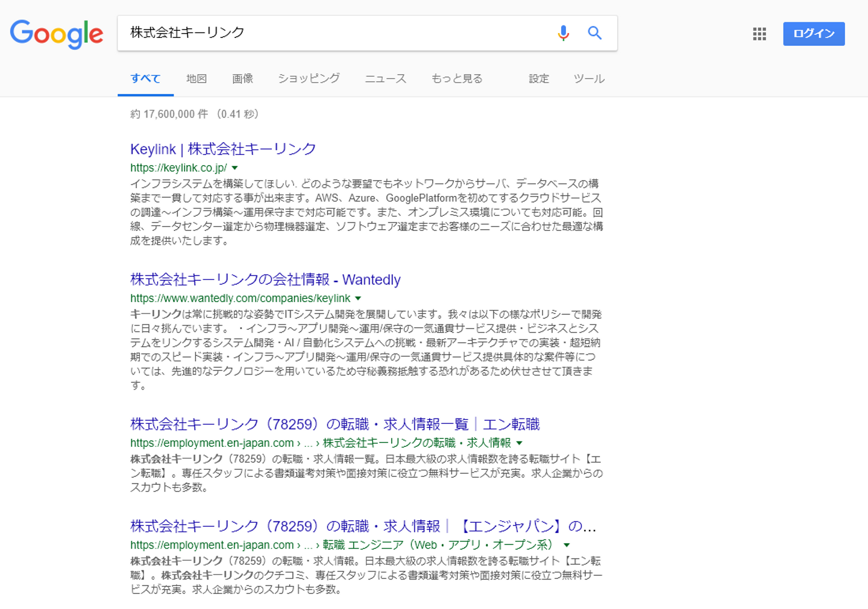Click the snippet beginning 株式会社キーリンク（78259）の転職・求人情報。日本最大級
This screenshot has height=609, width=868.
366,575
